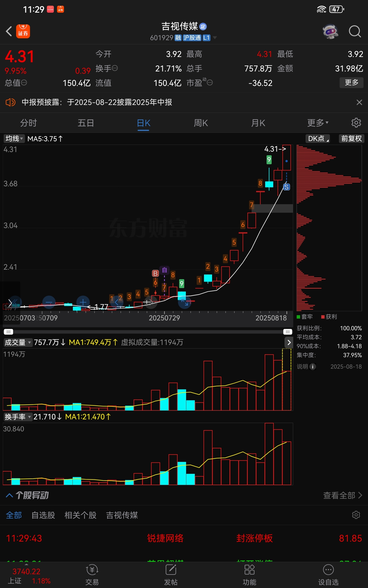Screen dimensions: 368x588
Task: Tap info icon beside 总值
Action: pyautogui.click(x=24, y=83)
